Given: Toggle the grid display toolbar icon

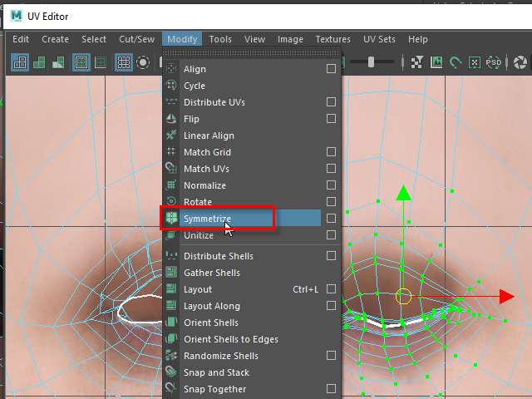Looking at the screenshot, I should coord(123,62).
